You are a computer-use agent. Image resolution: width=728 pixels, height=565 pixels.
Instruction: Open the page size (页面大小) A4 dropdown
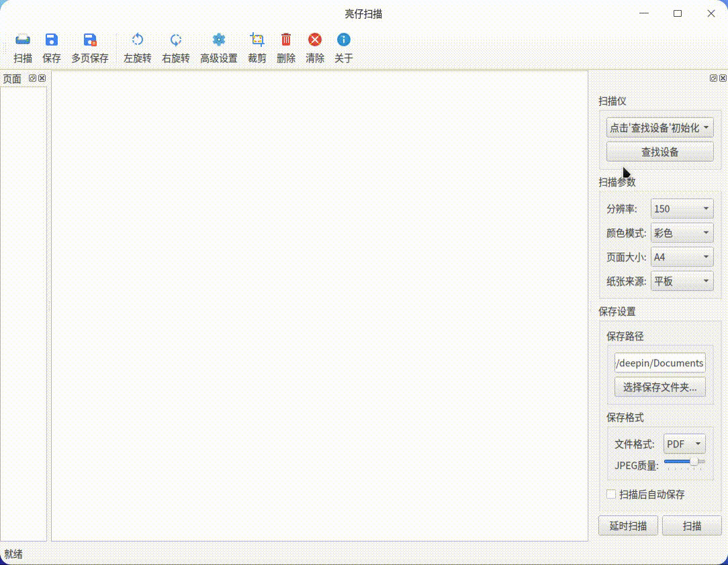click(682, 257)
